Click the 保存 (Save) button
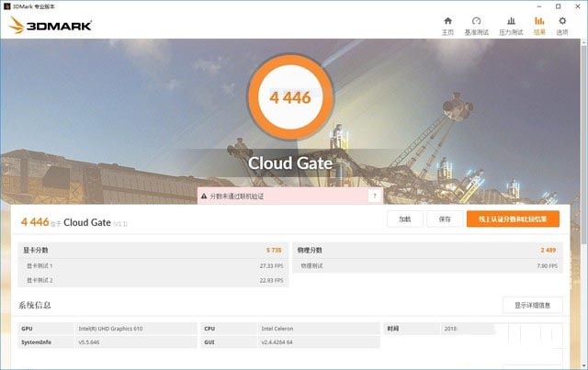The image size is (588, 370). (445, 219)
